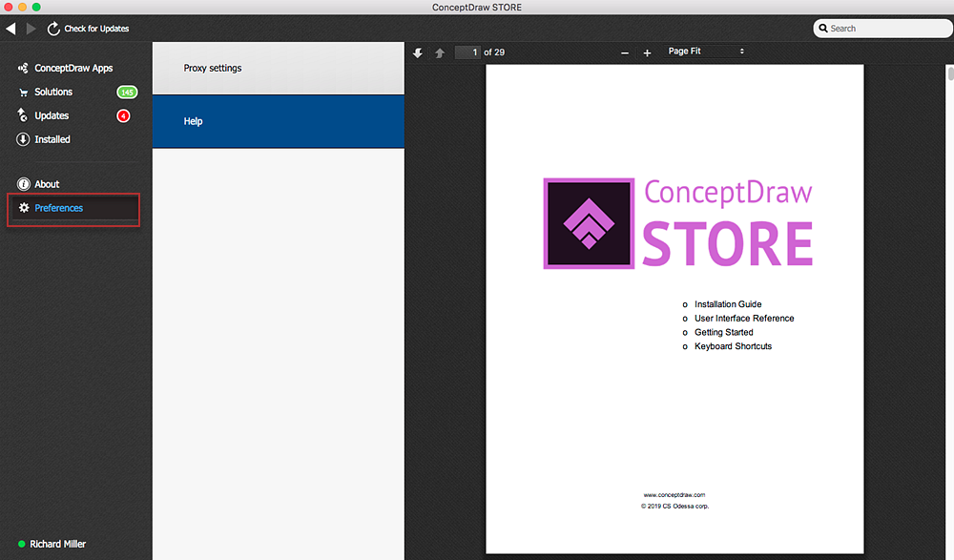Click the Check for Updates refresh icon
The height and width of the screenshot is (560, 954).
pyautogui.click(x=53, y=29)
